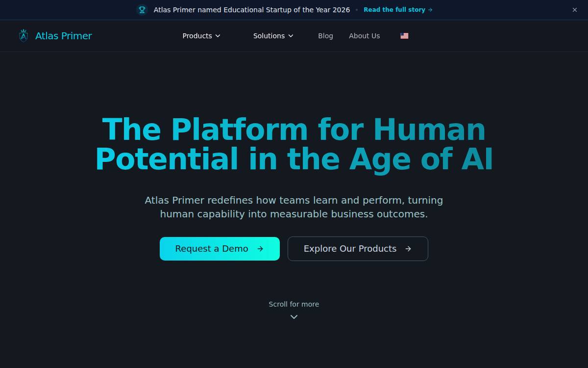
Task: Expand the Solutions dropdown menu
Action: tap(273, 36)
